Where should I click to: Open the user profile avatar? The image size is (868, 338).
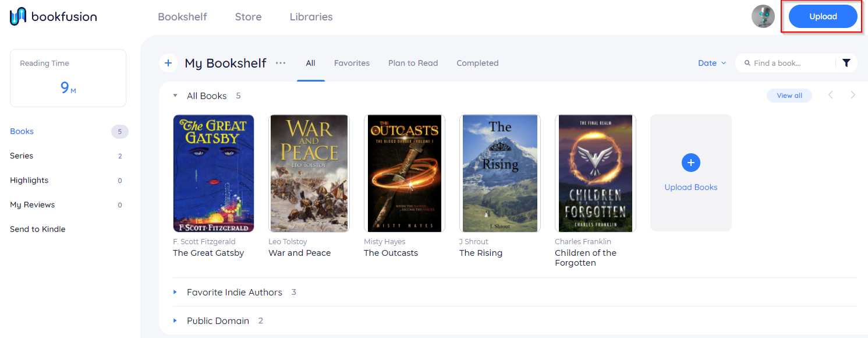click(763, 16)
